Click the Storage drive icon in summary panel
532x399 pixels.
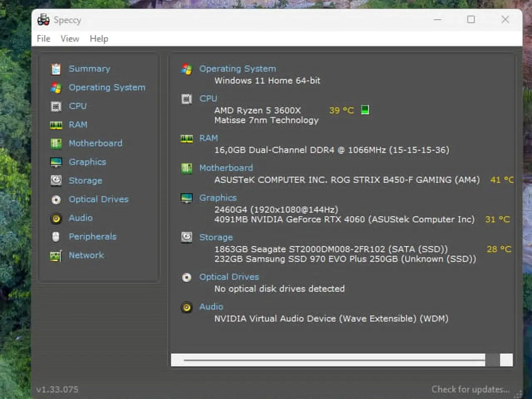click(187, 237)
